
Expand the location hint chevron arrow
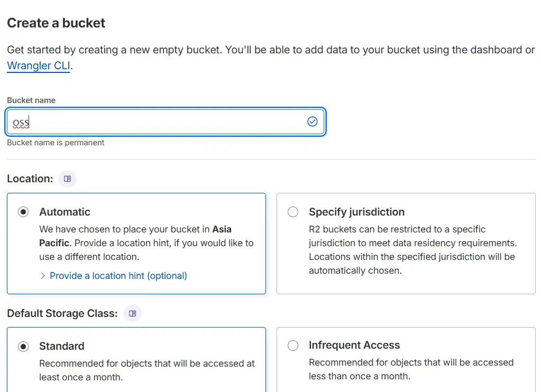pos(43,276)
